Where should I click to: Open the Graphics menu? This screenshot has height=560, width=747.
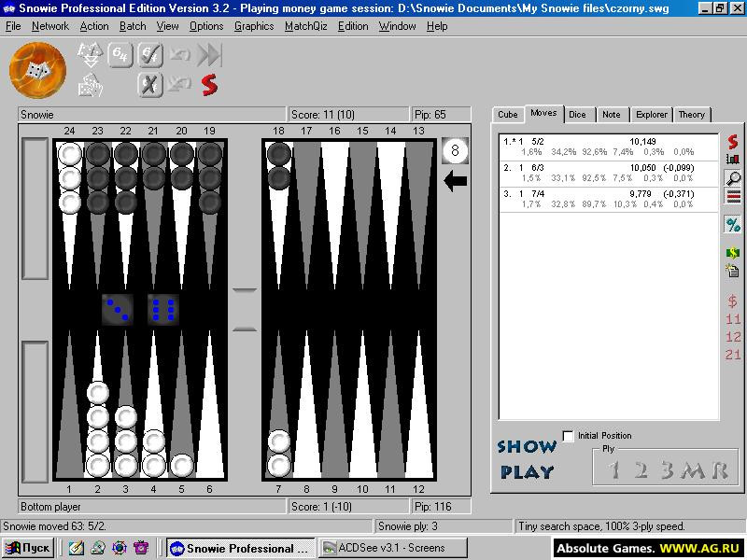pyautogui.click(x=254, y=26)
